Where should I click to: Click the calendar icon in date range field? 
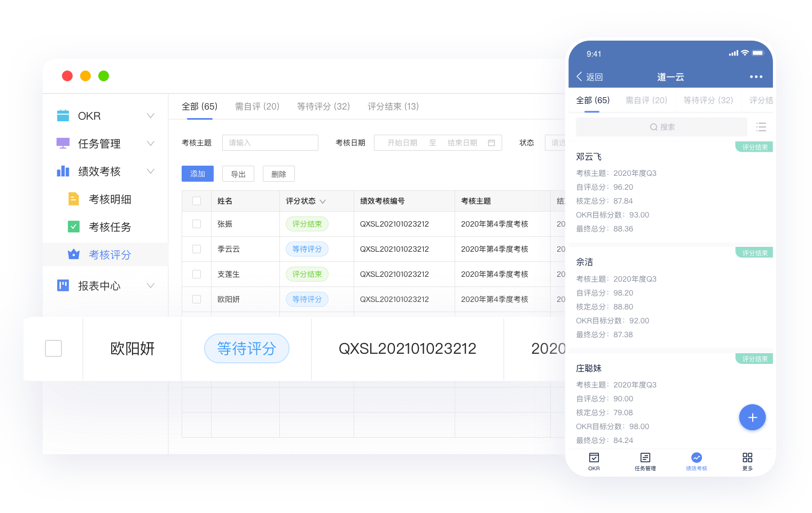[x=491, y=143]
